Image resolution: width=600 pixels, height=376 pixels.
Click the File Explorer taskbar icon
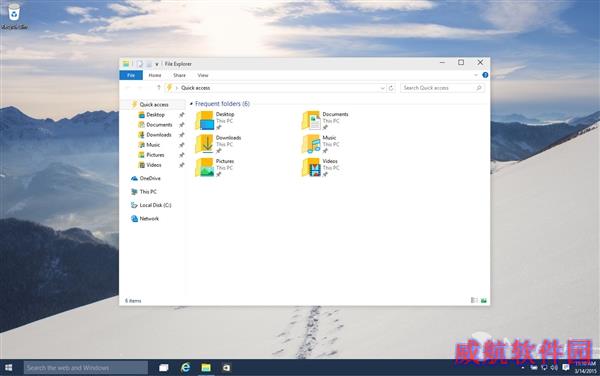206,368
